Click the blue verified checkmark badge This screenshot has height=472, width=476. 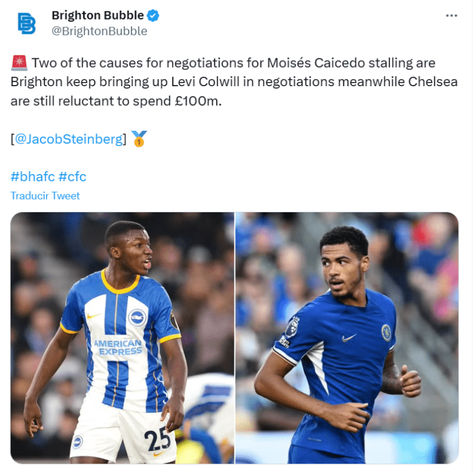[153, 15]
